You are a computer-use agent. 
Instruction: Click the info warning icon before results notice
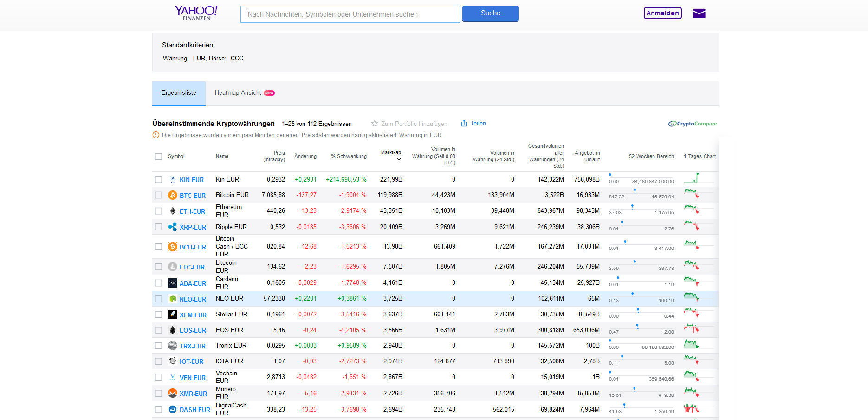coord(156,135)
